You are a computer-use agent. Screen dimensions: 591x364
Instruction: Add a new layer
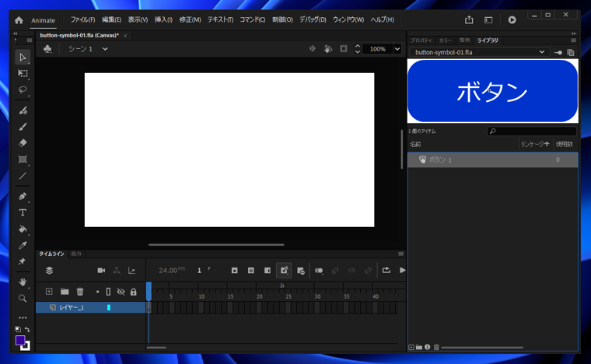(x=49, y=292)
